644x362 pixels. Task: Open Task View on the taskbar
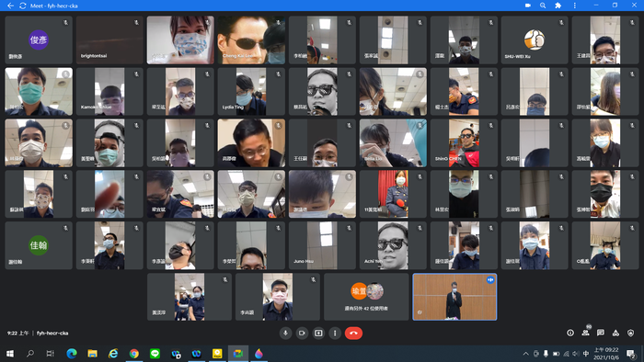click(x=50, y=354)
